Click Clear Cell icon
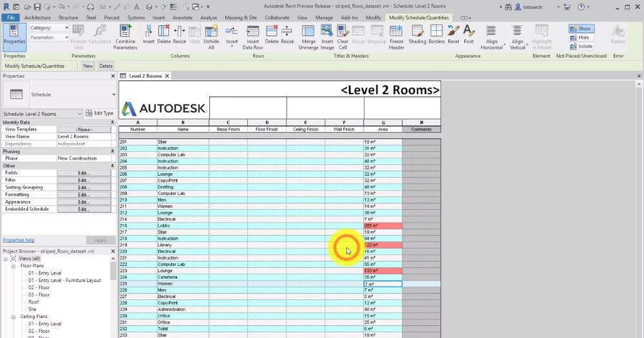 343,37
